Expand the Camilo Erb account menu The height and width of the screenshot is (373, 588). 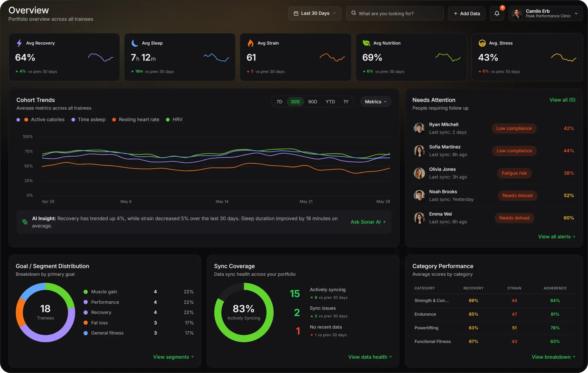[545, 13]
